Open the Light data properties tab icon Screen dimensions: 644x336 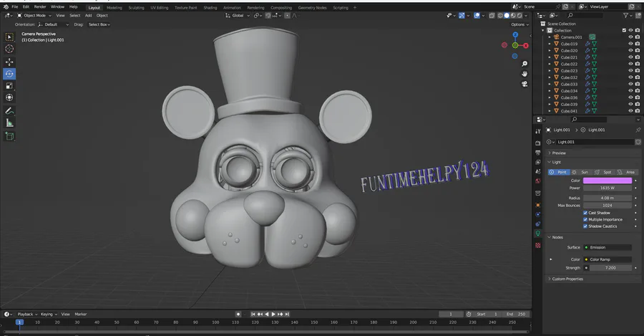[538, 234]
